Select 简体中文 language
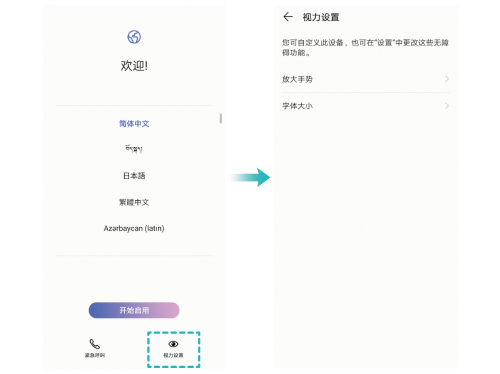 (x=134, y=124)
